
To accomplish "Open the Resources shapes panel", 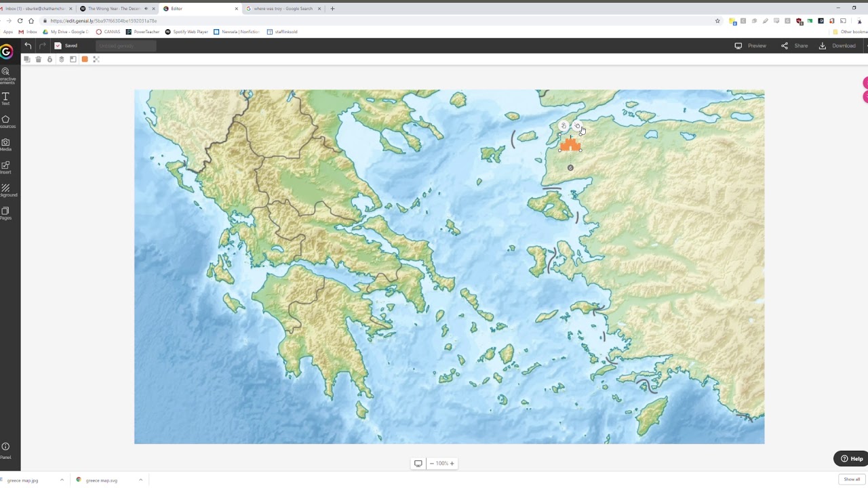I will [x=6, y=122].
